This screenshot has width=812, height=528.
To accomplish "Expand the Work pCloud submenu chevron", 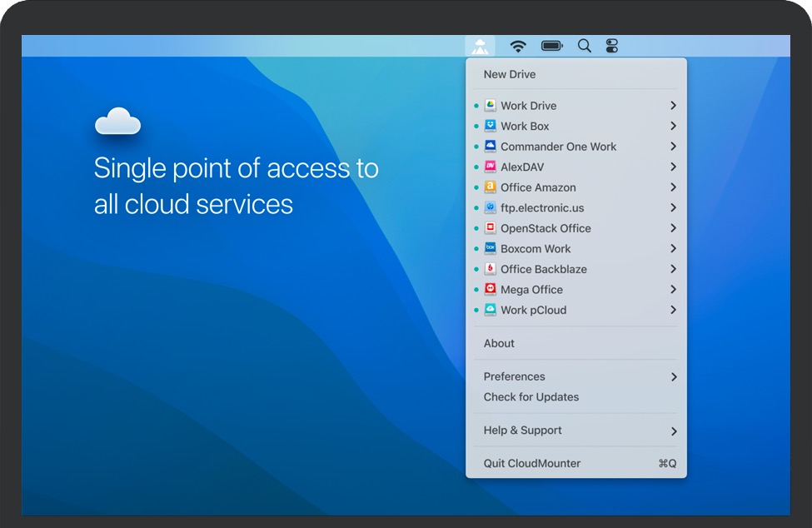I will tap(673, 310).
